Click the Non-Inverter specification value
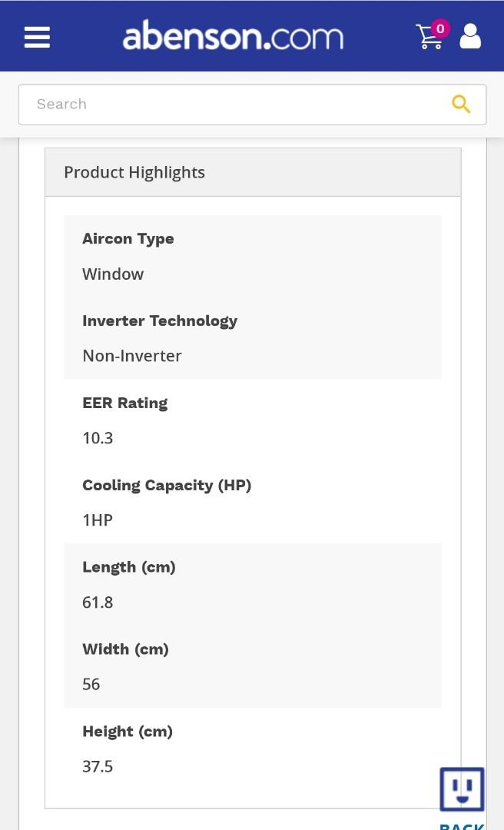 (x=131, y=355)
